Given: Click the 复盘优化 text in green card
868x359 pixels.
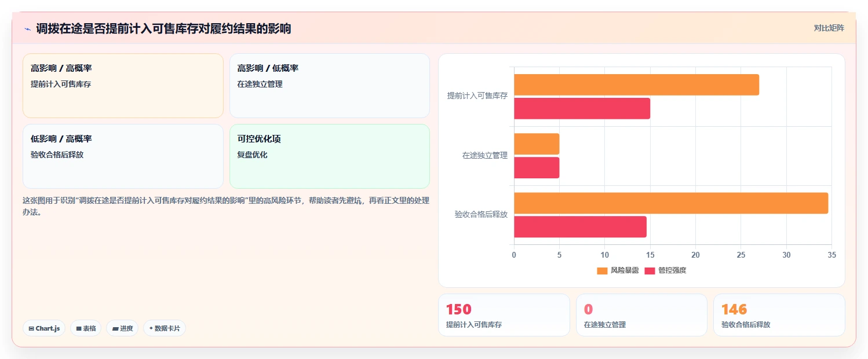Looking at the screenshot, I should tap(253, 155).
